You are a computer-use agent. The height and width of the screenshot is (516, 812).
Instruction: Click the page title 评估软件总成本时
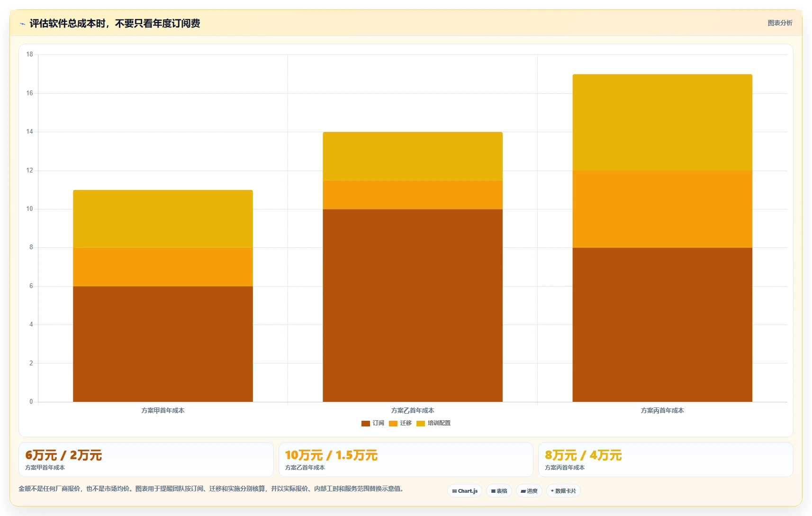(x=115, y=23)
